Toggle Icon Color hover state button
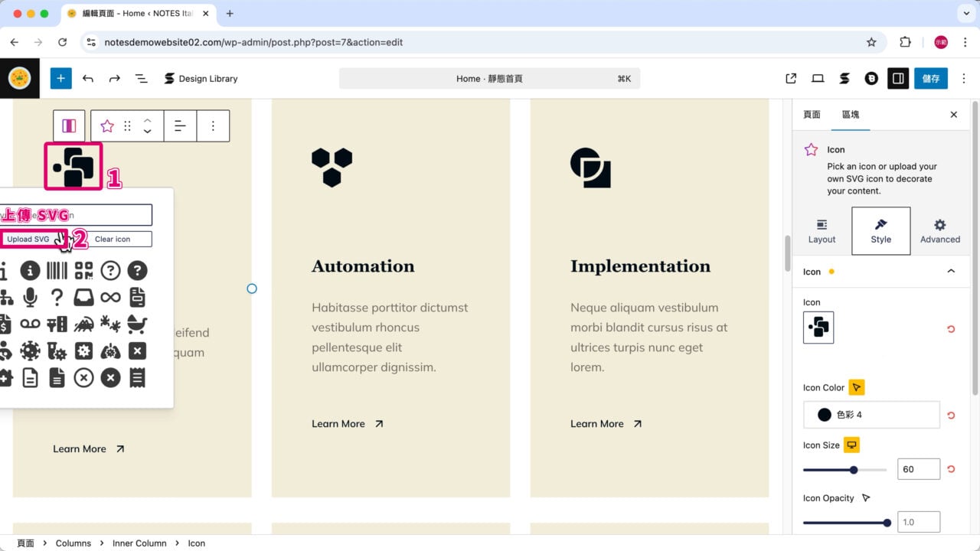Screen dimensions: 980x551 (x=857, y=388)
